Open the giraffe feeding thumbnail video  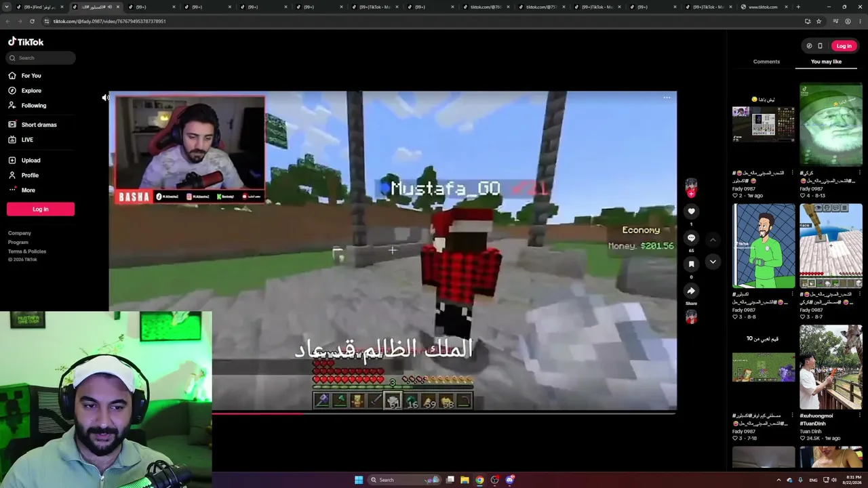[831, 367]
